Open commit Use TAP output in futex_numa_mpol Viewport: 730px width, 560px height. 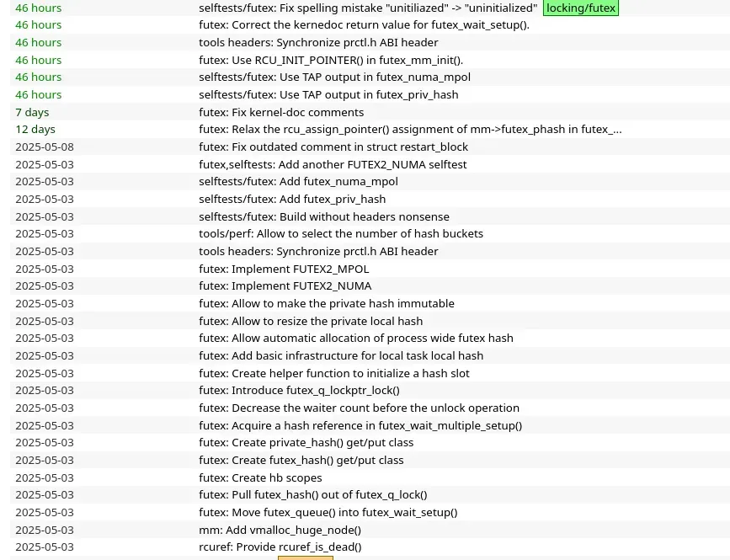coord(335,77)
